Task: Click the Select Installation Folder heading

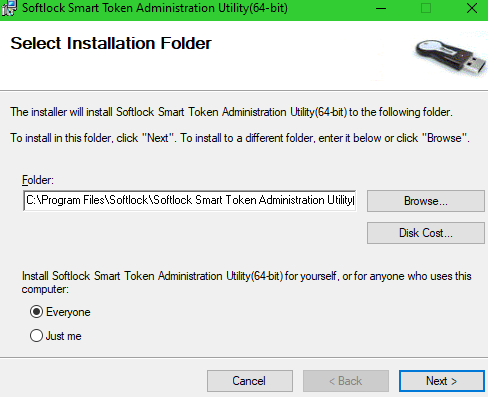Action: click(x=111, y=43)
